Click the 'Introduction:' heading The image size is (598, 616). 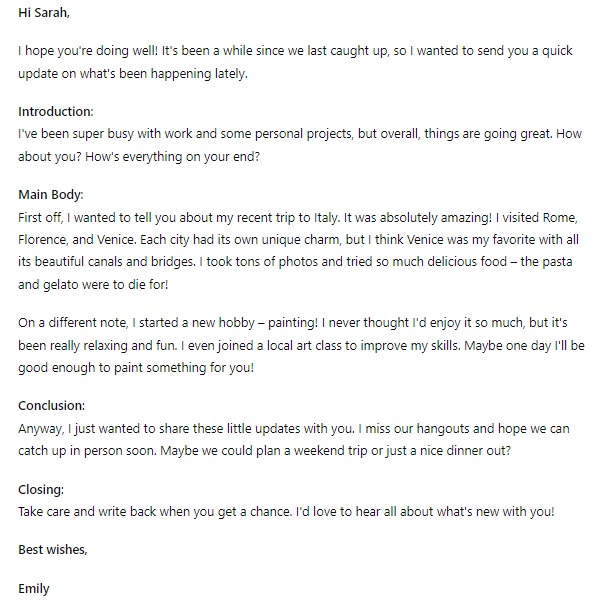click(x=56, y=112)
